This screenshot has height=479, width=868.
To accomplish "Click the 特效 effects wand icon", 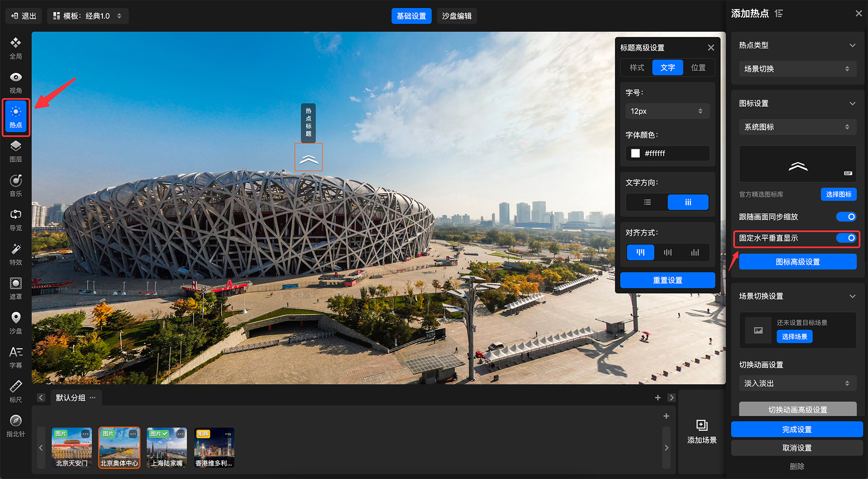I will (16, 249).
